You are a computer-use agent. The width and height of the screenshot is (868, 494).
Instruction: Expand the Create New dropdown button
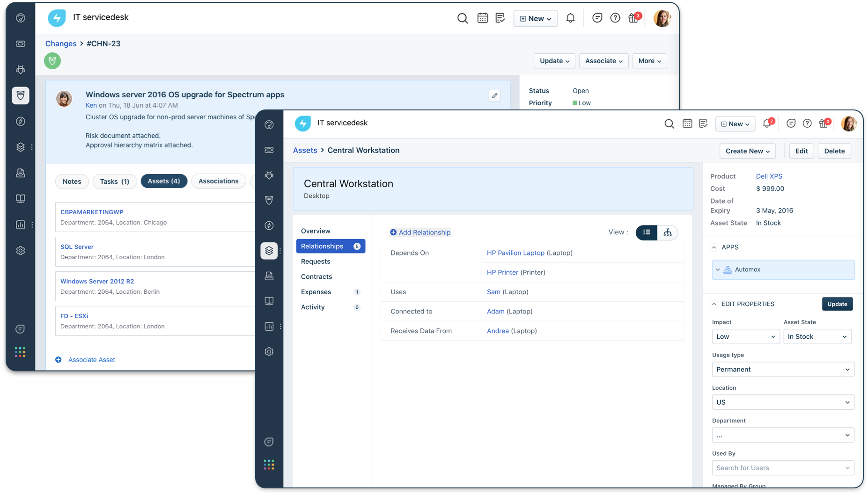747,151
